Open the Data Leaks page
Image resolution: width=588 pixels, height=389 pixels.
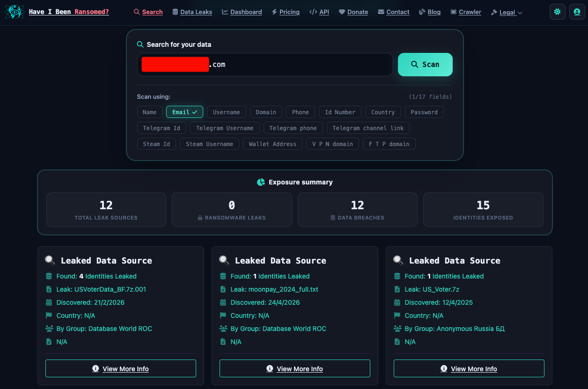(192, 12)
